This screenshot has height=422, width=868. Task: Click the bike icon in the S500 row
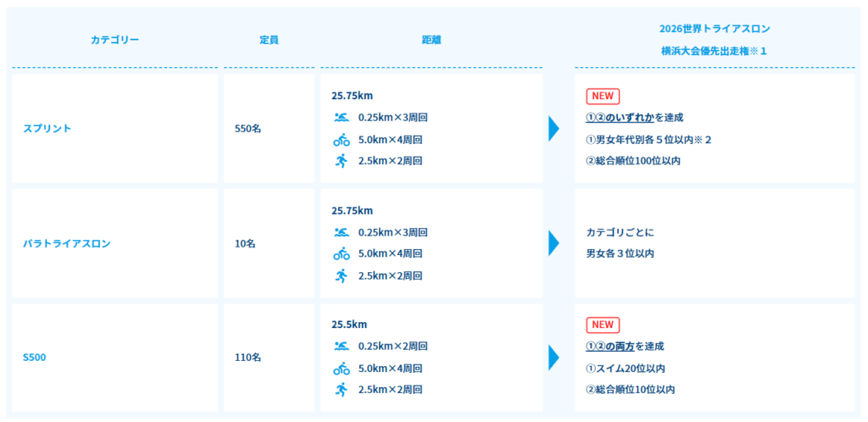341,368
